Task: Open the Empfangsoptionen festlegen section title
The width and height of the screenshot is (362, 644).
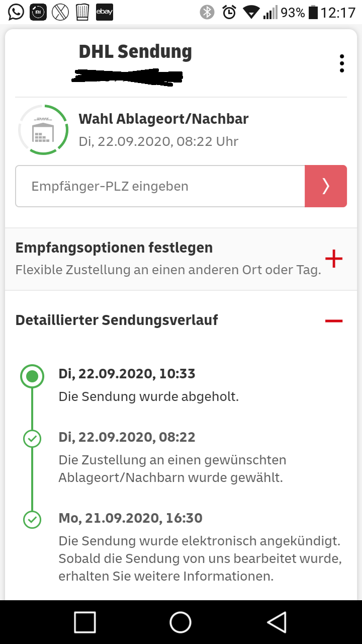Action: [x=114, y=248]
